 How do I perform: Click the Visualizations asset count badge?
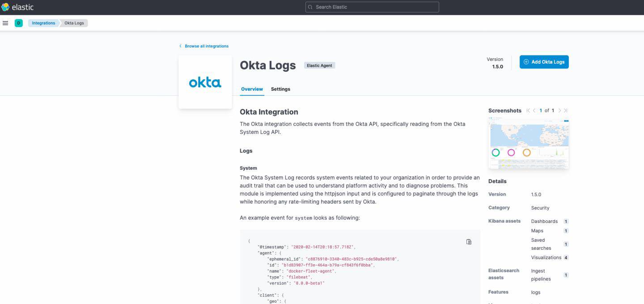566,257
